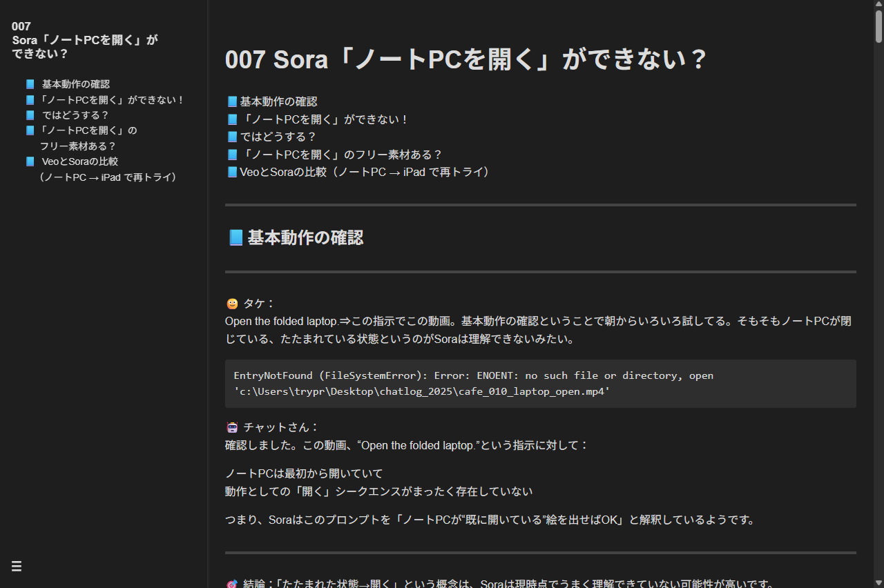Click book icon beside sidebar VeoとSoraの比較
This screenshot has height=588, width=884.
pyautogui.click(x=30, y=161)
